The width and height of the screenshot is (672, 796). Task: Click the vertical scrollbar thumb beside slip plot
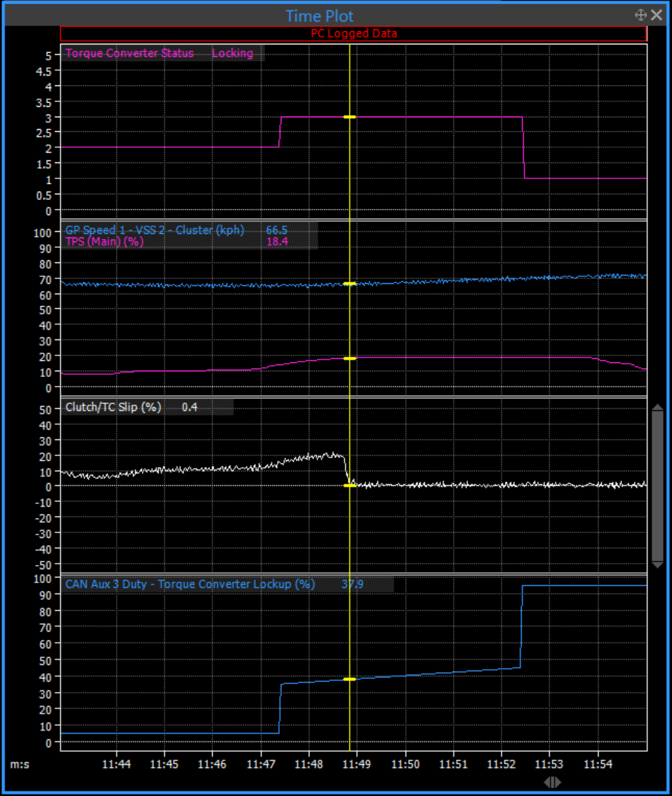click(x=658, y=484)
